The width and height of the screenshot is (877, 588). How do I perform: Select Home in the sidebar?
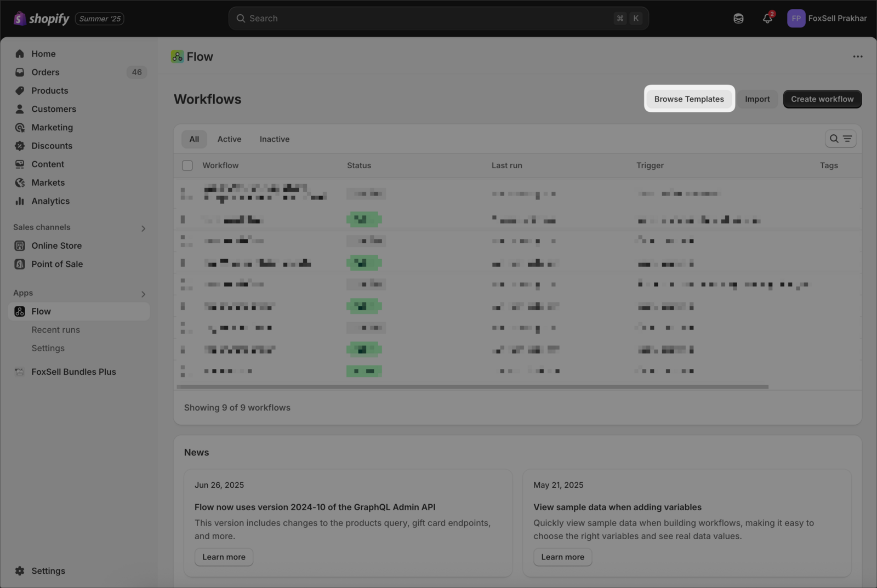point(43,54)
